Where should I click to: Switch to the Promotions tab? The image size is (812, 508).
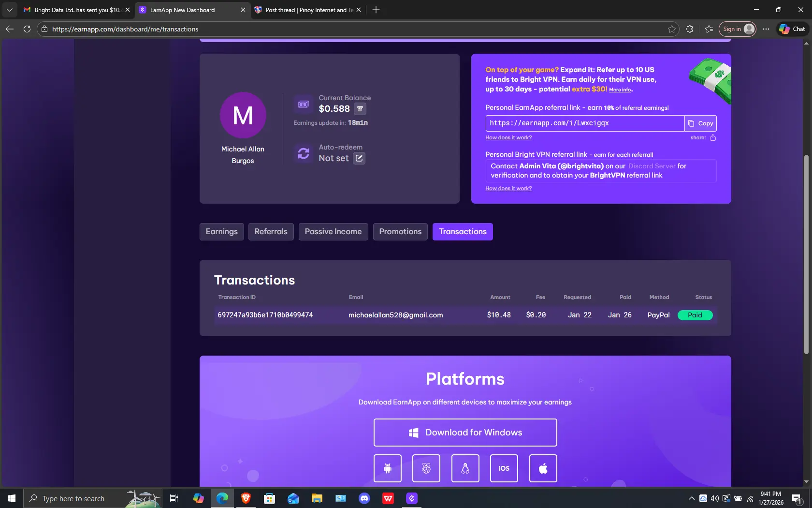[400, 232]
